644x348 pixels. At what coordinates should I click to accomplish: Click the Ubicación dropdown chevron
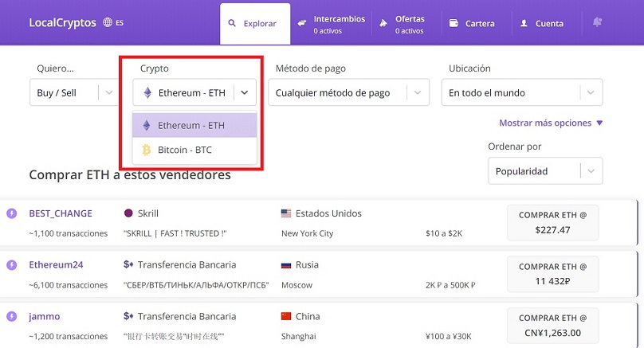coord(591,92)
